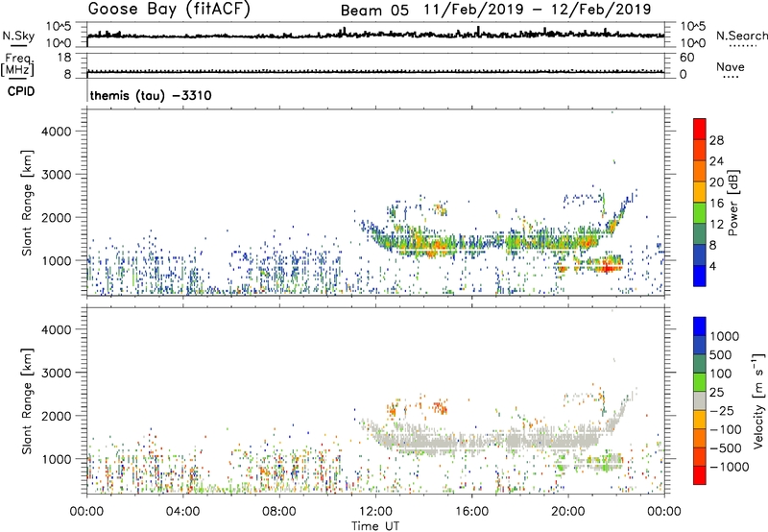768x532 pixels.
Task: Click the "Power [dB]" color bar title
Action: [x=732, y=203]
